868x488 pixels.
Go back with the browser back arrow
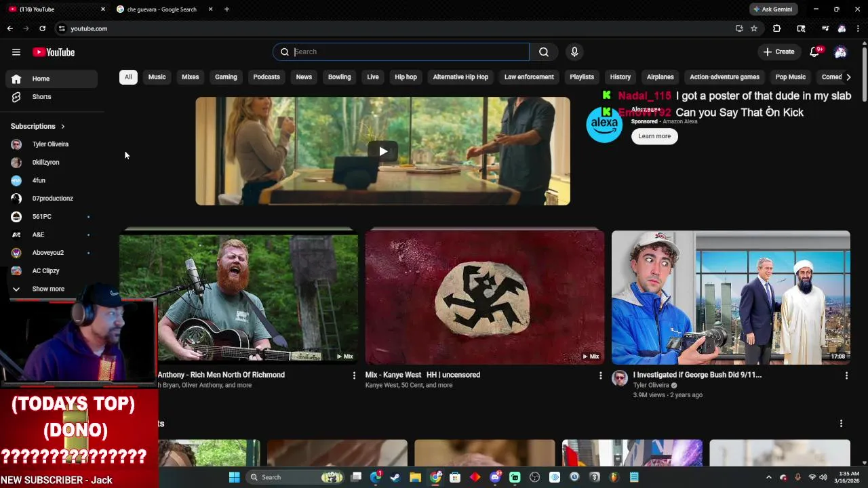[9, 28]
